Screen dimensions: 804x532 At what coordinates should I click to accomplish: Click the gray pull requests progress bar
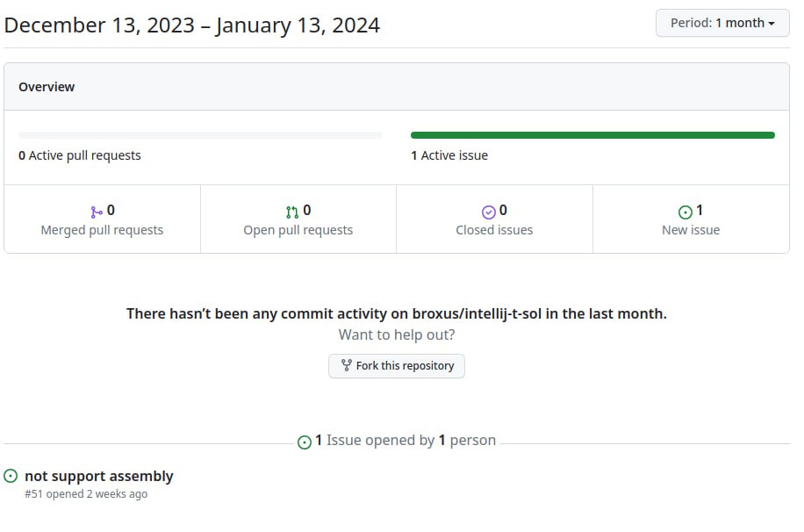coord(200,135)
